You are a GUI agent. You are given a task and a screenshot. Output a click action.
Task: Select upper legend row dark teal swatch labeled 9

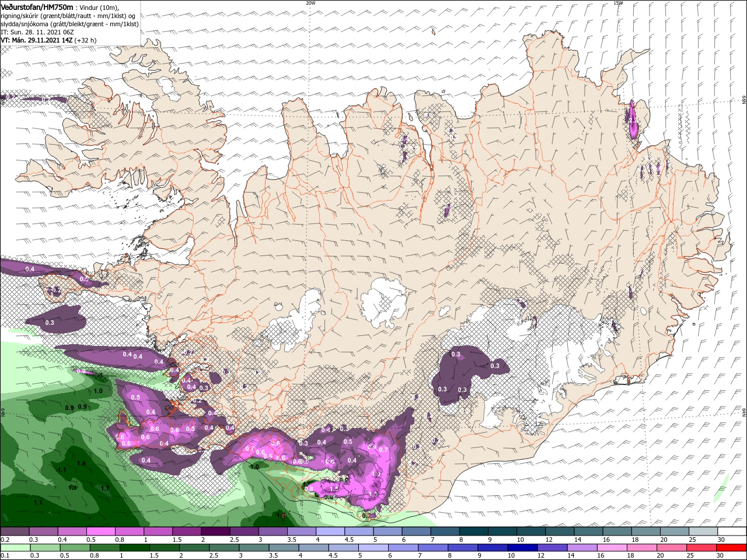tap(502, 531)
